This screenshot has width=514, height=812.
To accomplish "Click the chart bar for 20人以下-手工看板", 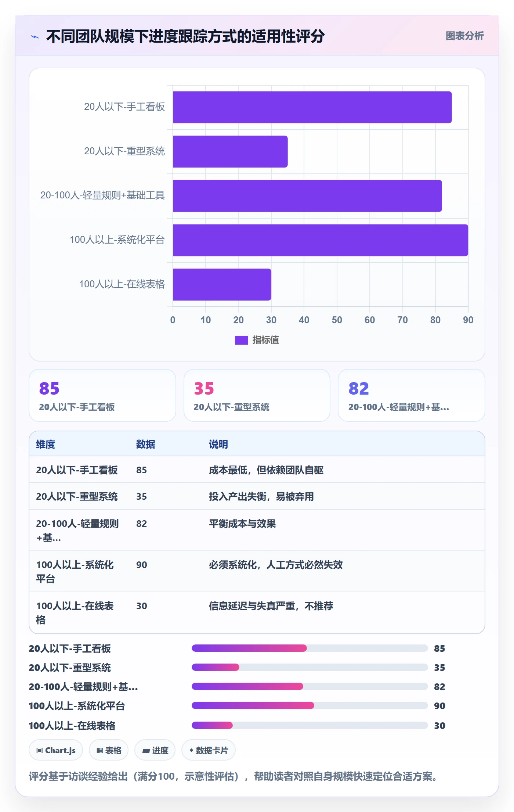I will click(x=312, y=107).
